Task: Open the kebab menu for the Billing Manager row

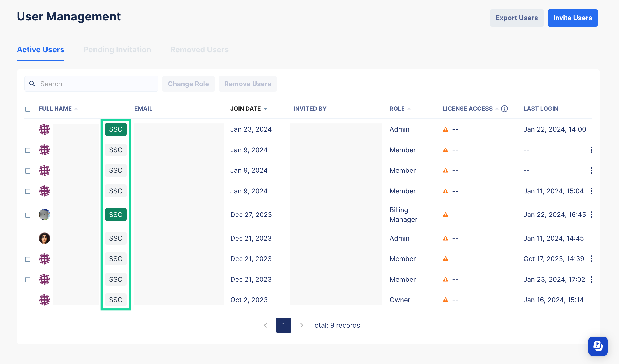Action: tap(591, 215)
